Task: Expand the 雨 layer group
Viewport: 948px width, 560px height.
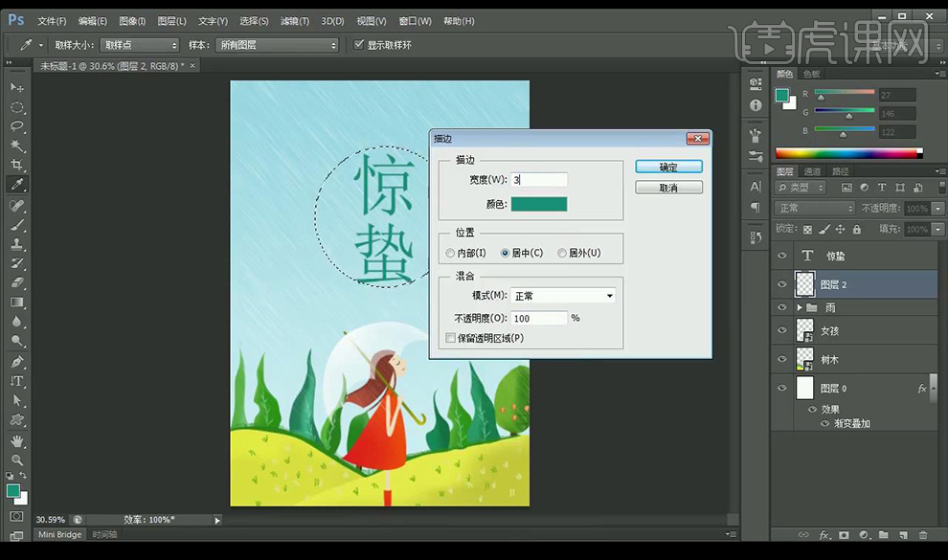Action: [x=800, y=307]
